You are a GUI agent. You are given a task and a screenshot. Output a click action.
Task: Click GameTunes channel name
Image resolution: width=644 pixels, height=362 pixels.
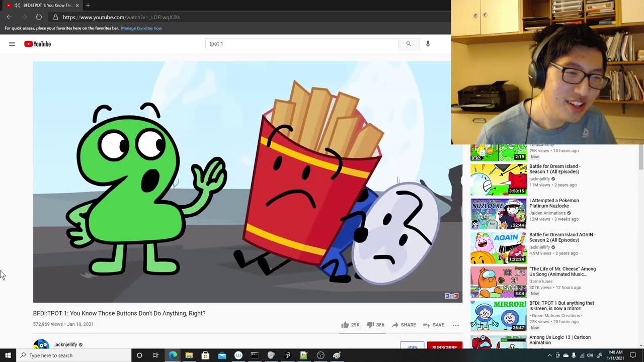[540, 282]
